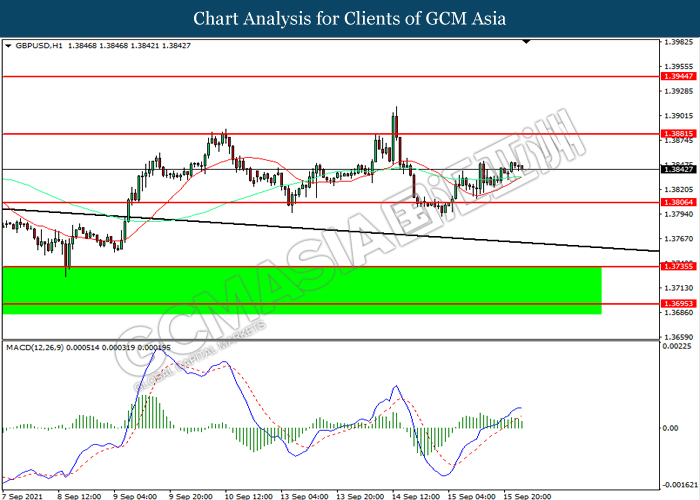This screenshot has width=700, height=500.
Task: Select the 1.38815 red price tag
Action: tap(677, 133)
